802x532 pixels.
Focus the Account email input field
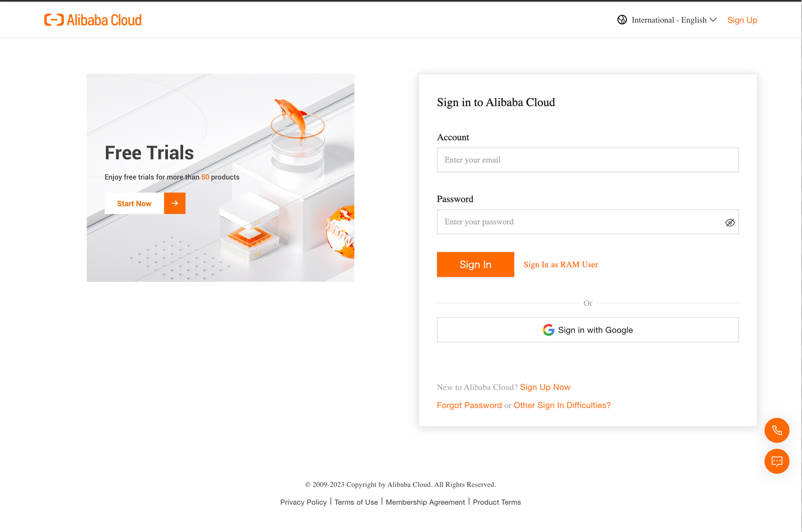(x=587, y=160)
